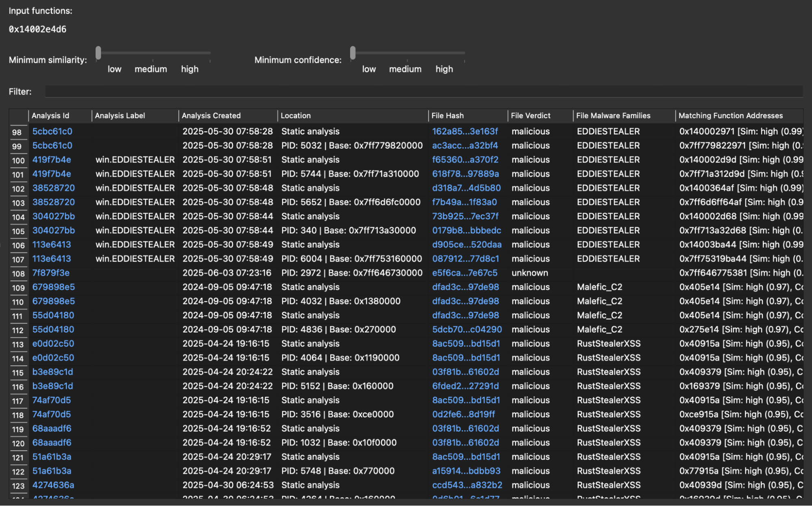Open file hash link 5dcb70...c04290

[x=466, y=330]
